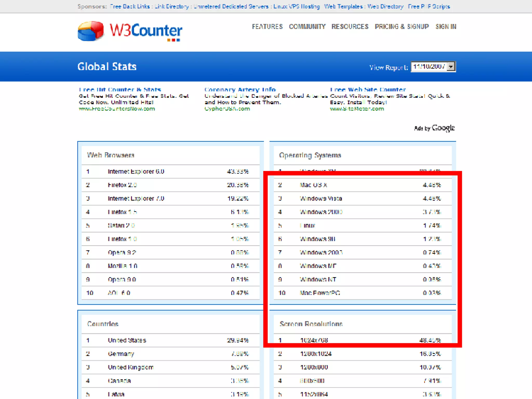Image resolution: width=532 pixels, height=399 pixels.
Task: Open the Linux VPS Hosting sponsor link
Action: (x=296, y=6)
